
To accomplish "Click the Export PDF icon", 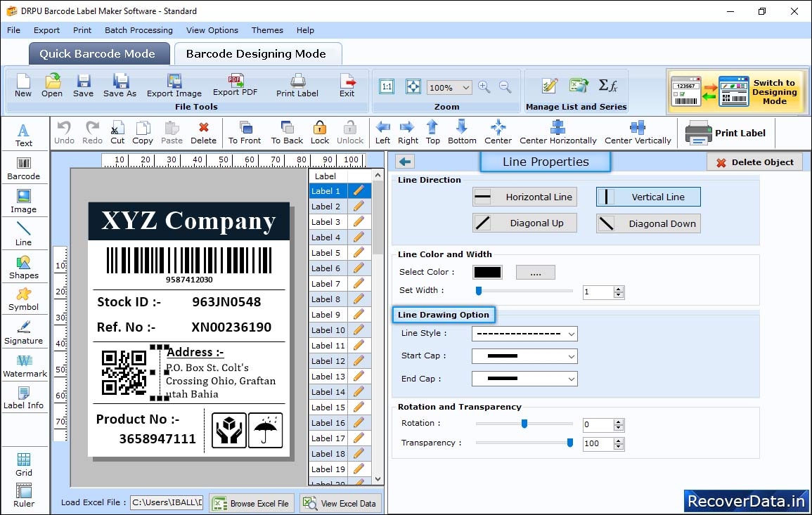I will pyautogui.click(x=235, y=85).
